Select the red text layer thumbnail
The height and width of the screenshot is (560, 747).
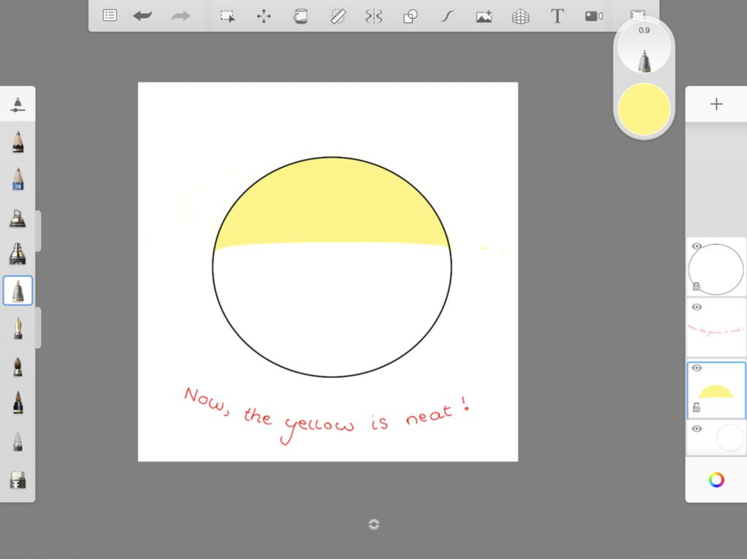(716, 328)
